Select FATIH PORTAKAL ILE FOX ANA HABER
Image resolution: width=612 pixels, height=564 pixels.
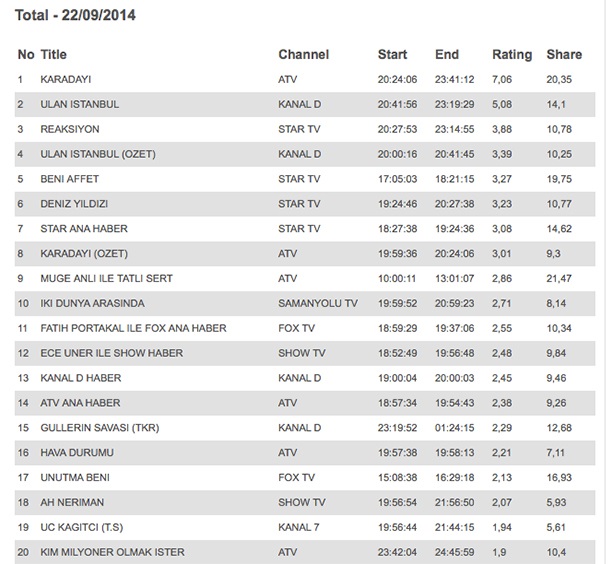(133, 328)
